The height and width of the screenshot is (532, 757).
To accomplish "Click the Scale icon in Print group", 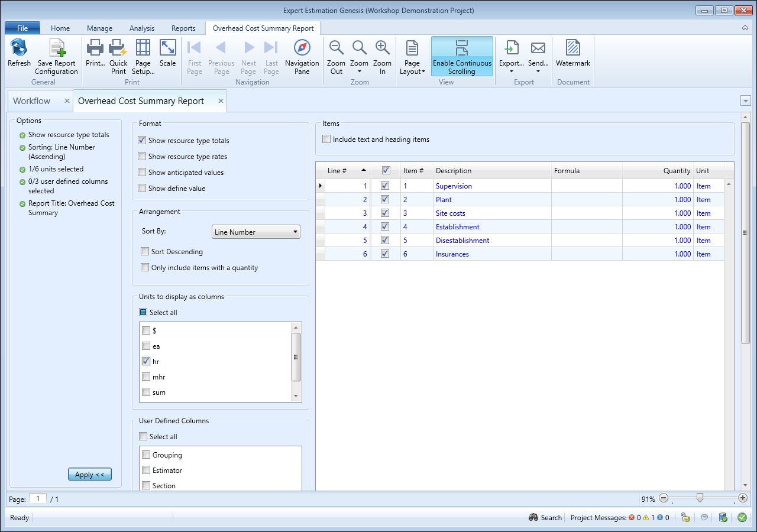I will coord(168,48).
